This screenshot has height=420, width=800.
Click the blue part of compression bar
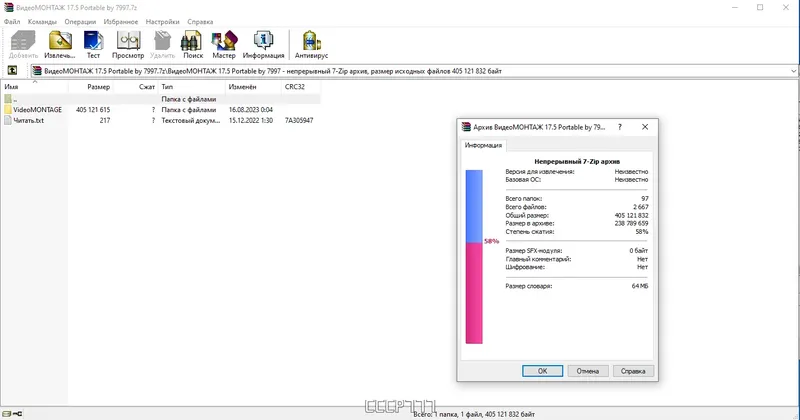click(x=474, y=206)
